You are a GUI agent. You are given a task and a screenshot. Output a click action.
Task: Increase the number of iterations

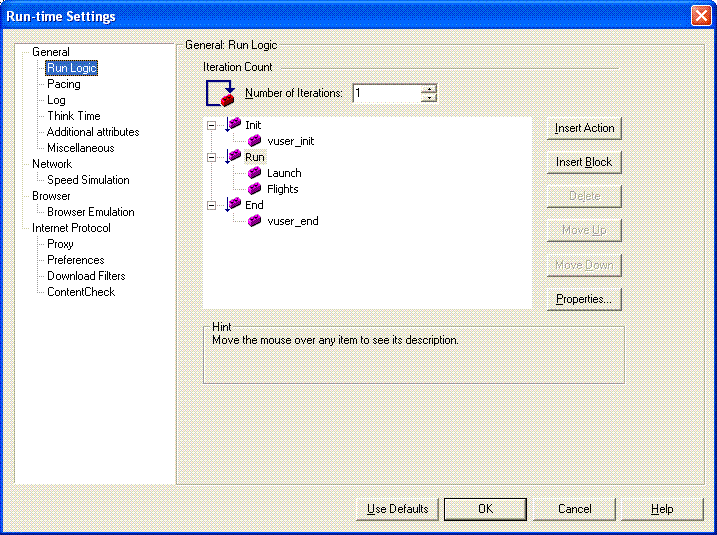(429, 88)
